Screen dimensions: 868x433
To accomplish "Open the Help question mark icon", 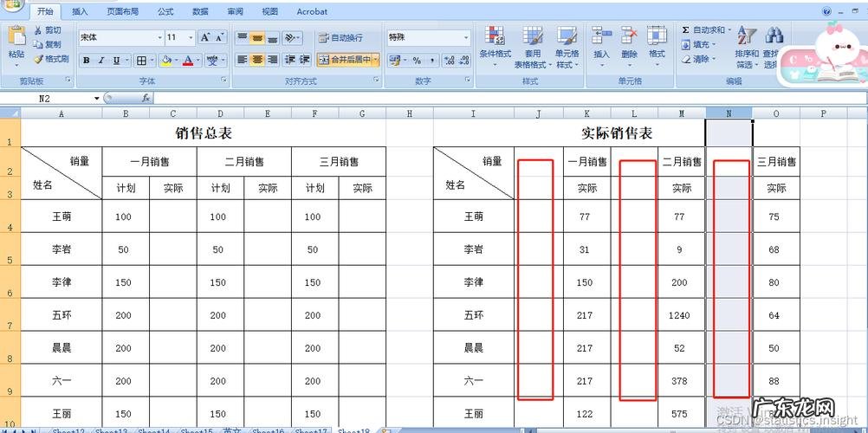I will click(826, 11).
